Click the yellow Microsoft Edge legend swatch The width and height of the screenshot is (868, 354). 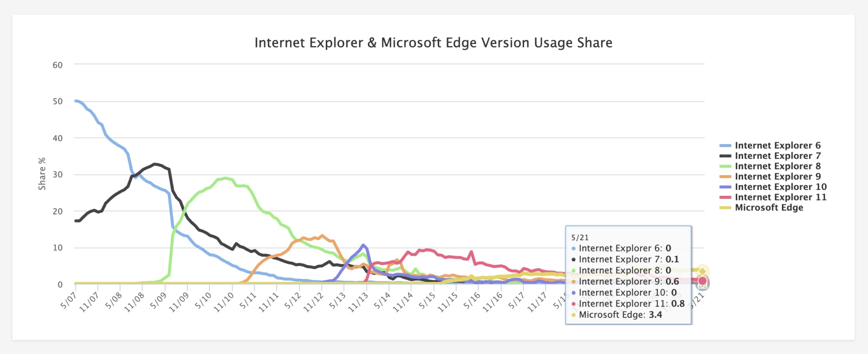pos(726,208)
